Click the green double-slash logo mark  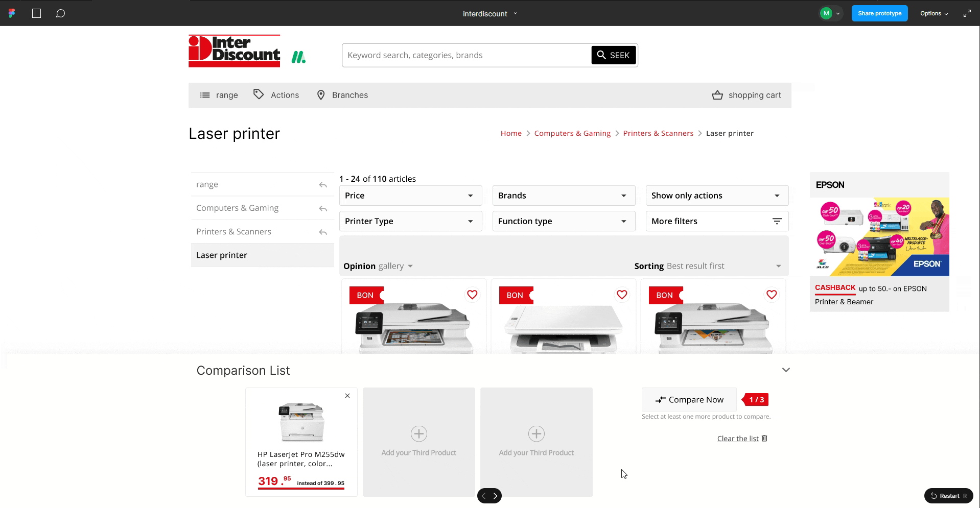[298, 57]
